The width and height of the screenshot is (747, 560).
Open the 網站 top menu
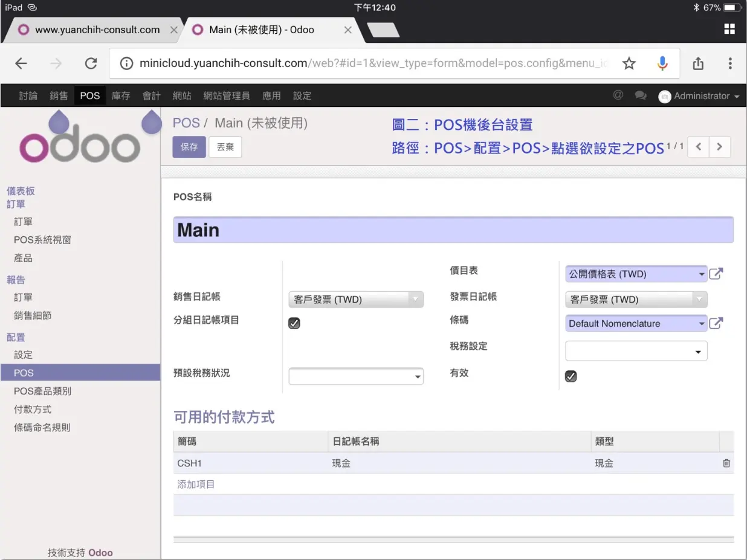point(182,95)
